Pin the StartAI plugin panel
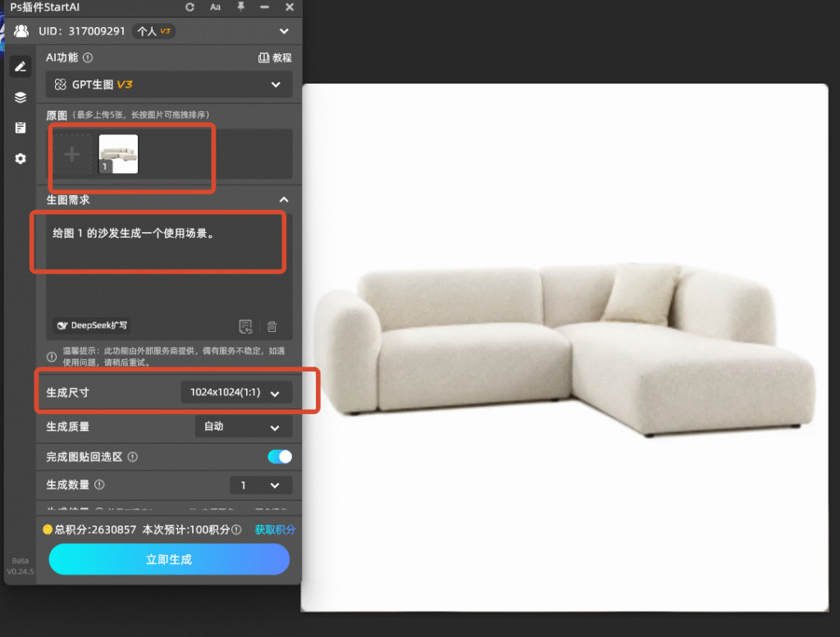Screen dimensions: 840x637 [240, 7]
